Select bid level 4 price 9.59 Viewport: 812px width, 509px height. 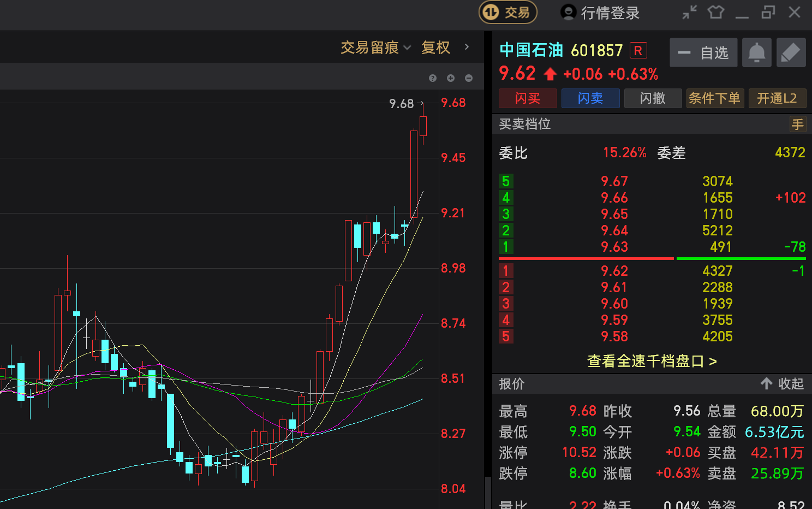coord(614,320)
